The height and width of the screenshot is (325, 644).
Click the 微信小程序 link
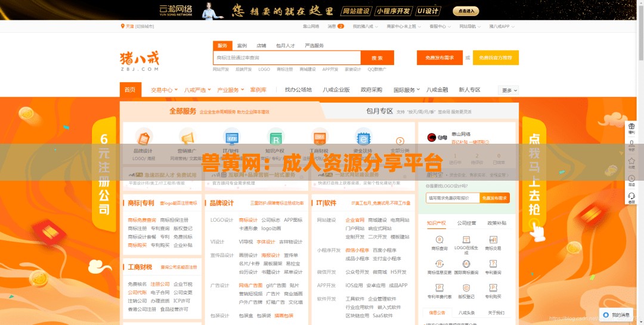[357, 250]
